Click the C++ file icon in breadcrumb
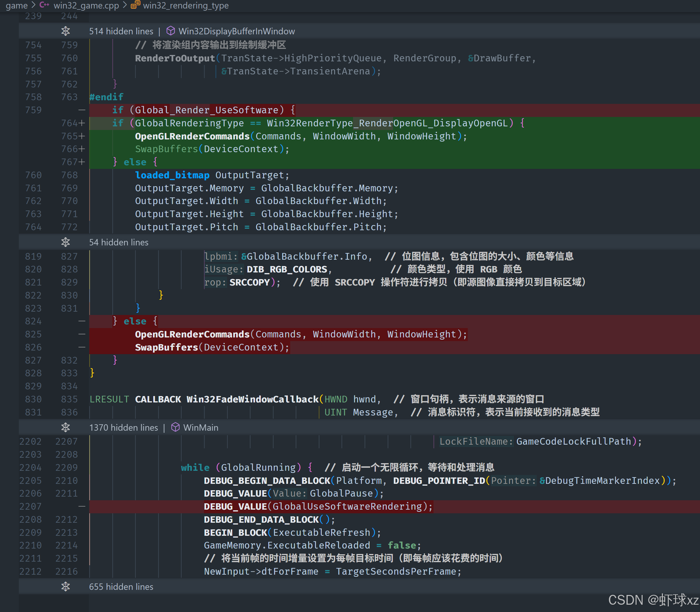 [x=44, y=5]
